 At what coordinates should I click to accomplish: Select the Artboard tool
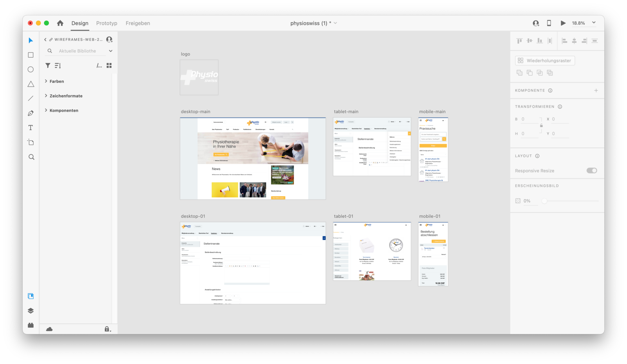30,142
